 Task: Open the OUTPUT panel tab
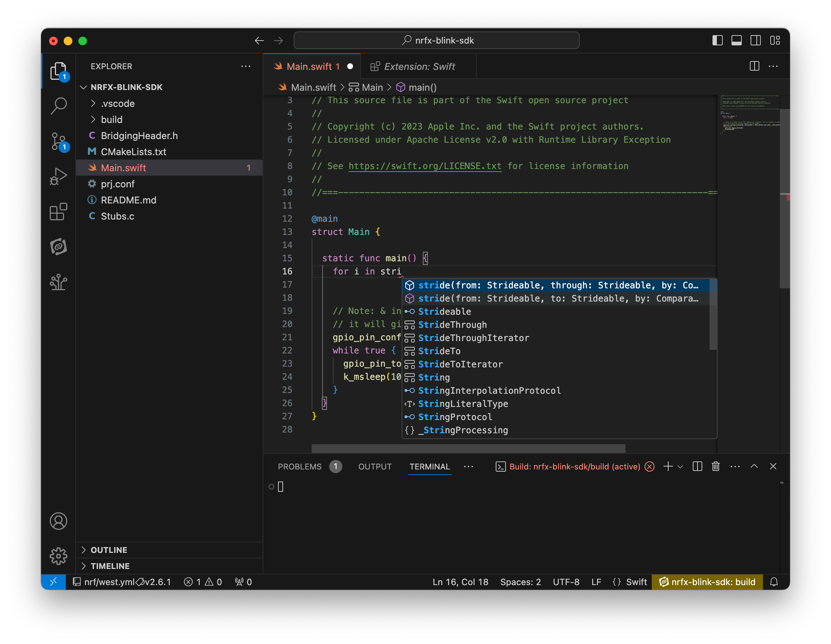click(375, 466)
